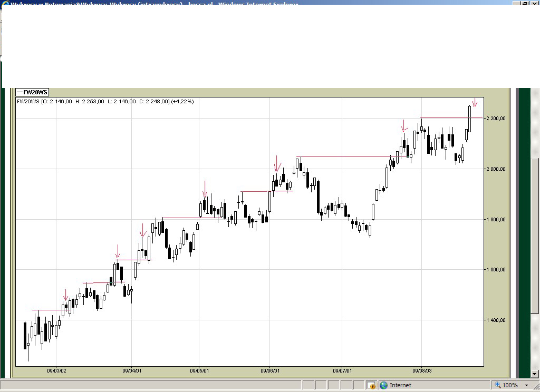540x392 pixels.
Task: Click the Internet zone globe icon
Action: click(383, 385)
